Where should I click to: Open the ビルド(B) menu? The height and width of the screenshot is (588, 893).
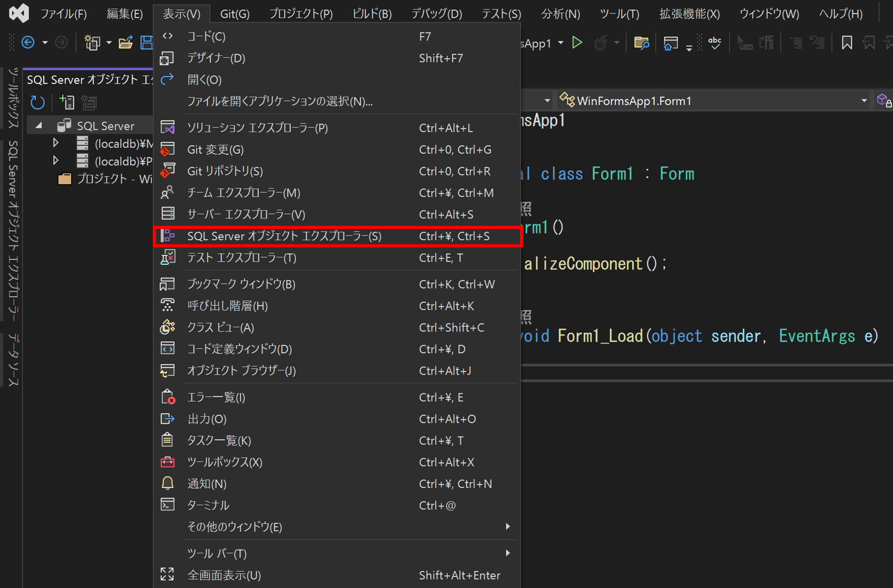(372, 14)
